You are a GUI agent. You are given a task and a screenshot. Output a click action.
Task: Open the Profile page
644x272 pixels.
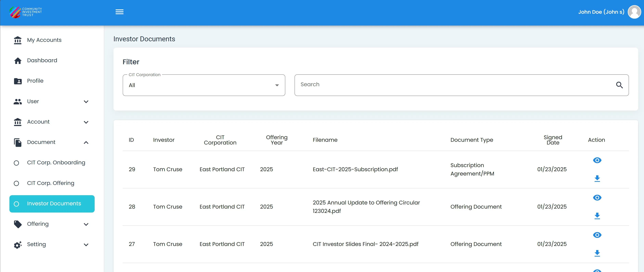coord(35,81)
